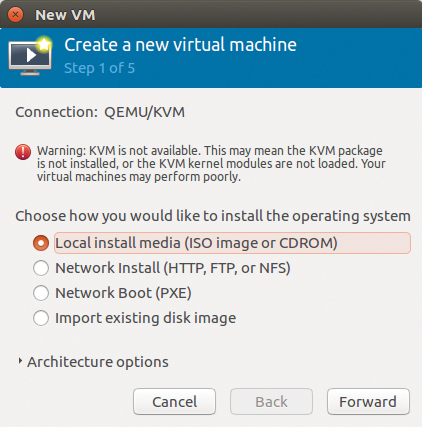Click the greyed-out Back button
The width and height of the screenshot is (422, 427).
pyautogui.click(x=271, y=402)
